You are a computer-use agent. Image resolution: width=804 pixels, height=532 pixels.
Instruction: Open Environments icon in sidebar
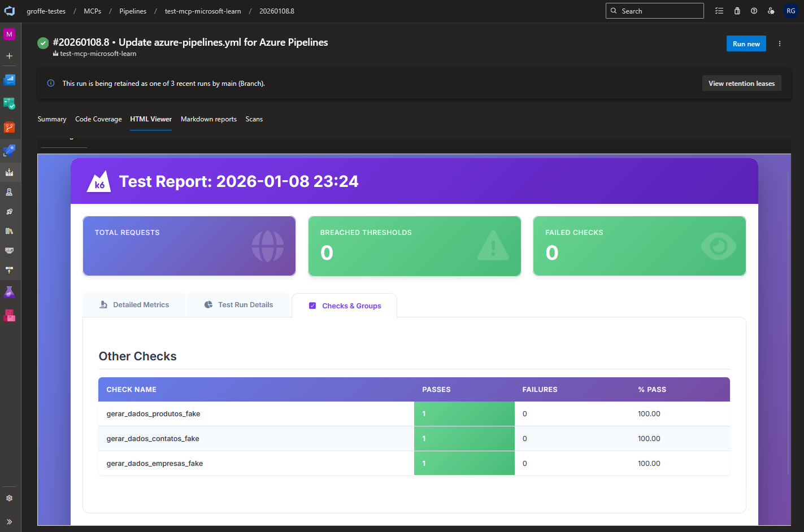9,192
